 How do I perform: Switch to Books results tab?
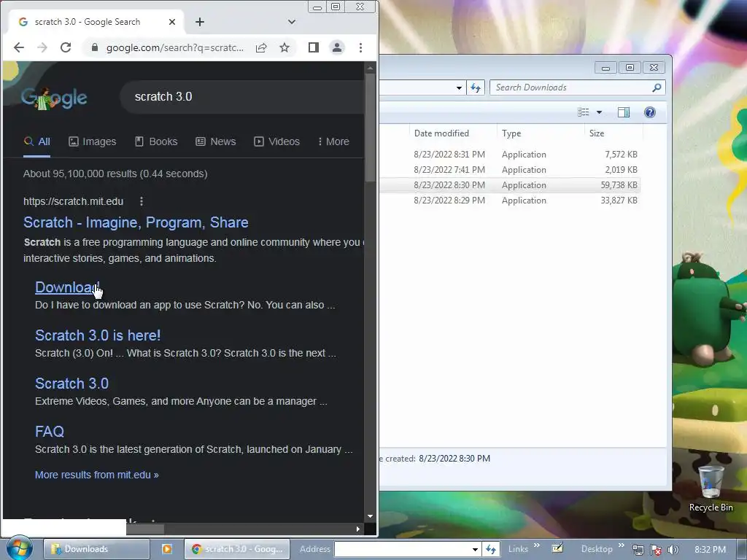[x=156, y=142]
